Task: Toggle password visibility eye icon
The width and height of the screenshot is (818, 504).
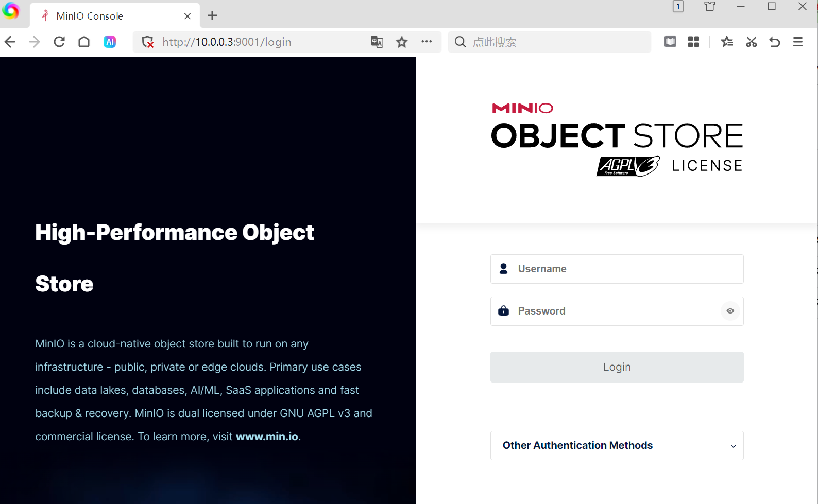Action: [730, 311]
